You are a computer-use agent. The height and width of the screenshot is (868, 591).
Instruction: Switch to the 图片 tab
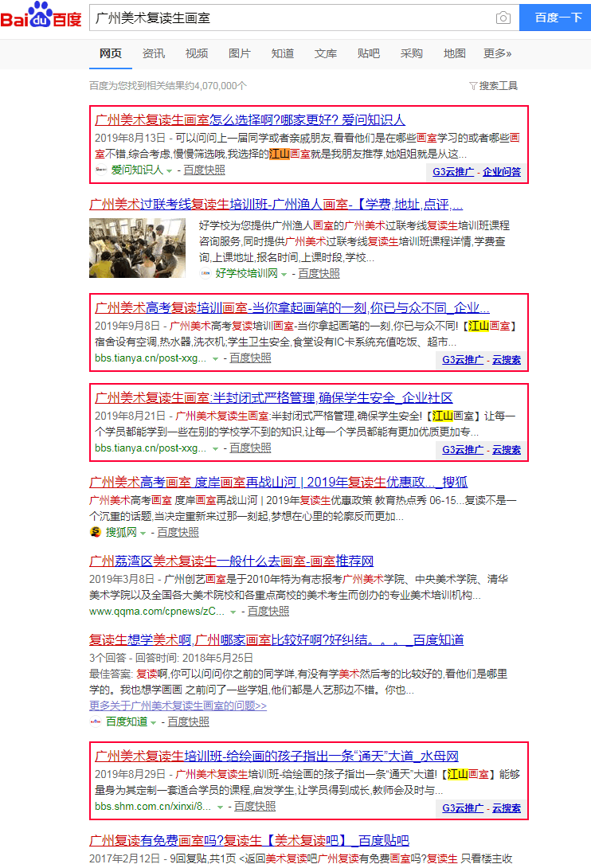[239, 53]
